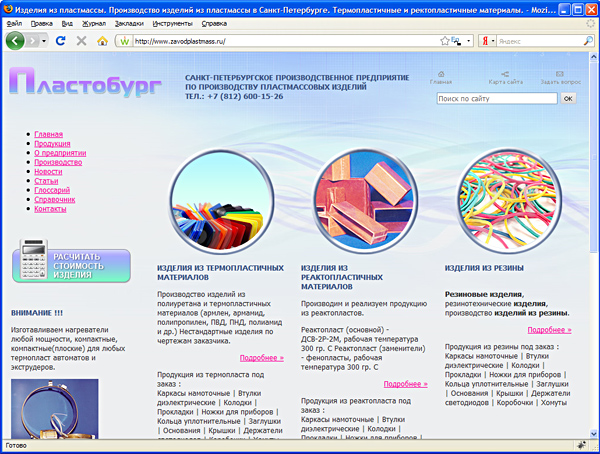Click the URL address field

(x=285, y=41)
